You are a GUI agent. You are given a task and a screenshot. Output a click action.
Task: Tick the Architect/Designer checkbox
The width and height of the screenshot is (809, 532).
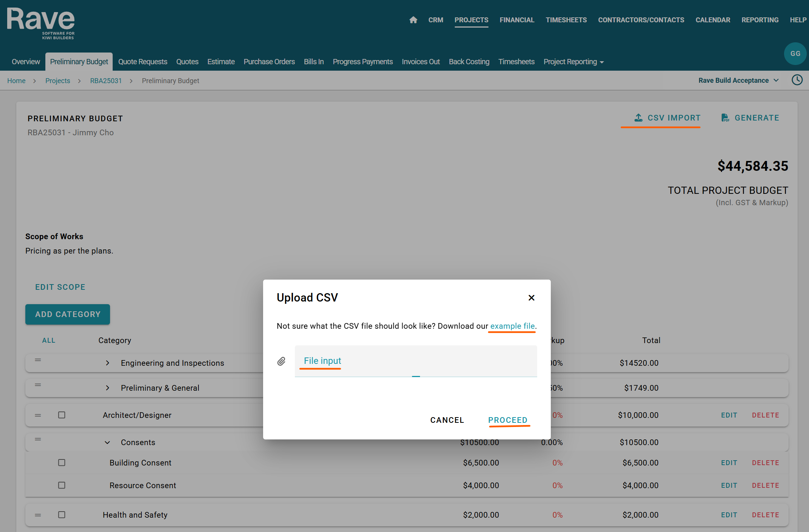pos(62,415)
